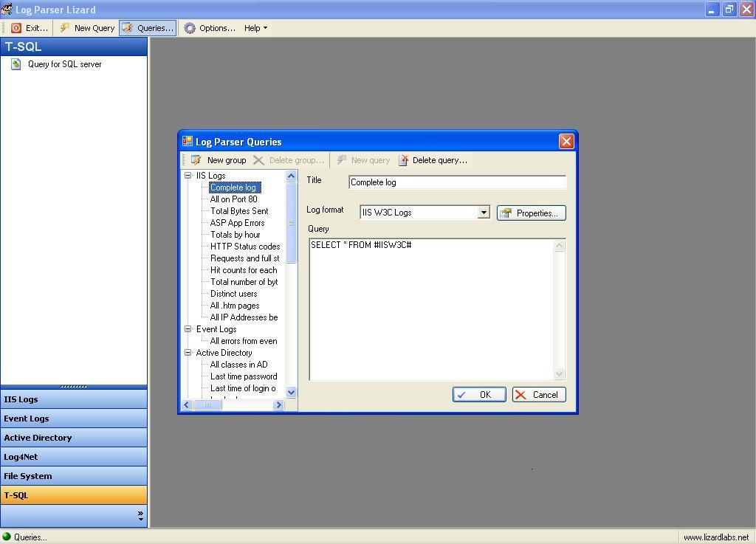The image size is (756, 544).
Task: Click OK in the queries dialog
Action: coord(478,395)
